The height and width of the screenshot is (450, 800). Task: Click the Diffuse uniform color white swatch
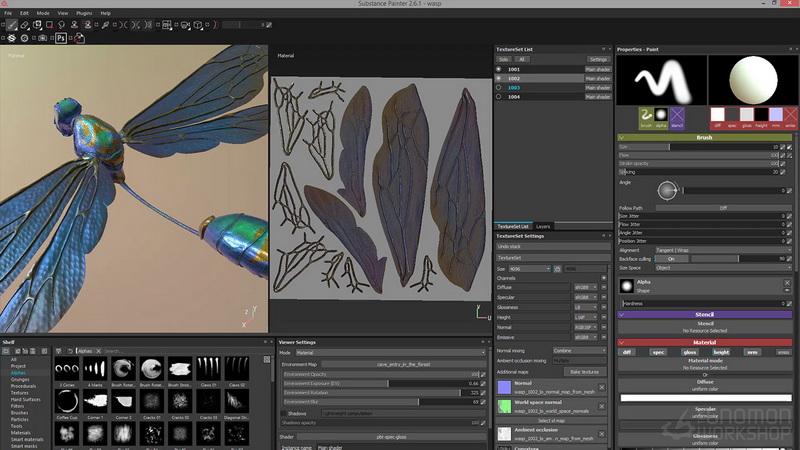tap(706, 398)
